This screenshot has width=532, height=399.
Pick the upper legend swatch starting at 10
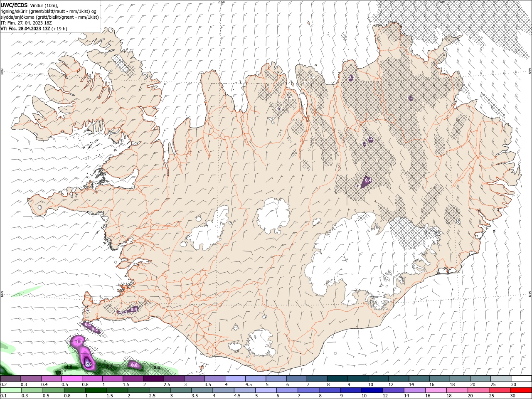pyautogui.click(x=378, y=379)
